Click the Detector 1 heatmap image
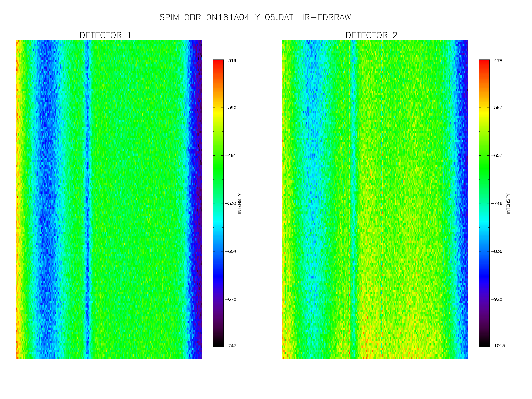Viewport: 532px width, 399px height. [109, 199]
